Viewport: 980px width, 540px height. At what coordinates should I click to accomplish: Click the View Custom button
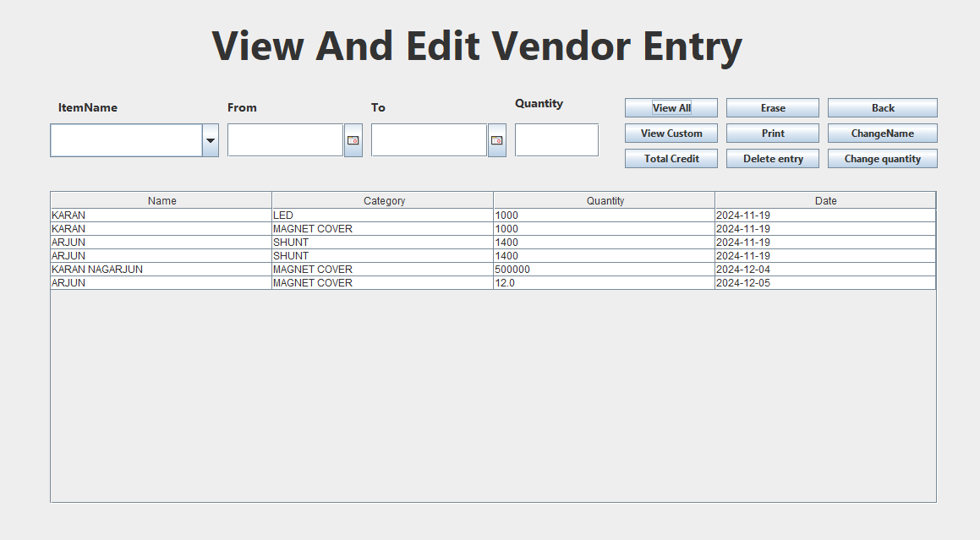tap(671, 133)
